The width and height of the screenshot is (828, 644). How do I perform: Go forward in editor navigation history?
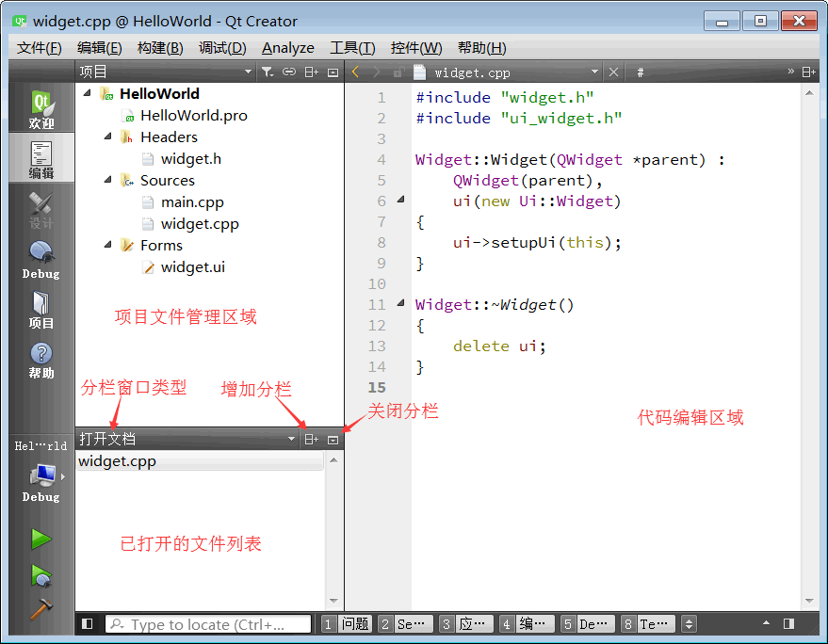click(377, 72)
